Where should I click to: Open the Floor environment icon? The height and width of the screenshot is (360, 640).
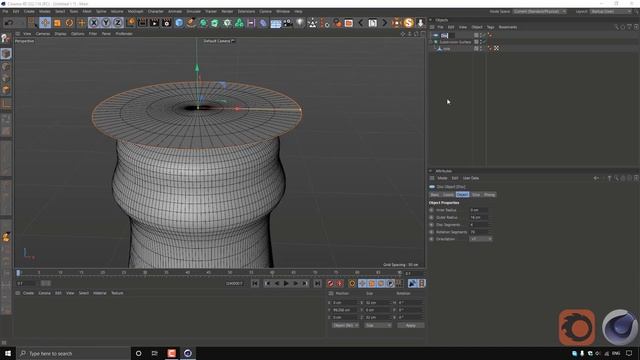click(x=276, y=23)
